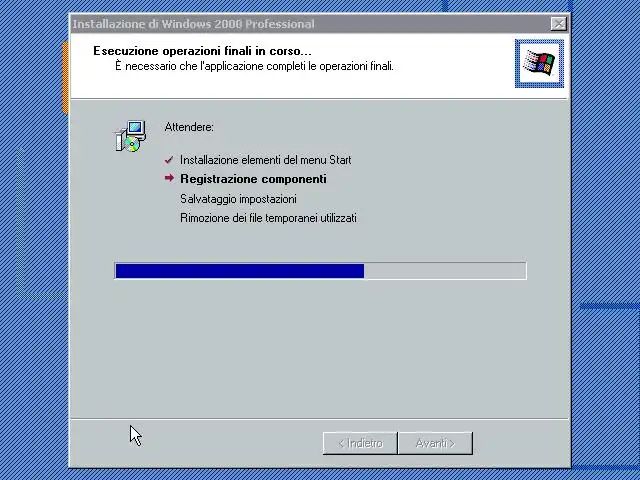This screenshot has height=480, width=640.
Task: Click the red checkmark beside menu Start step
Action: (x=169, y=160)
